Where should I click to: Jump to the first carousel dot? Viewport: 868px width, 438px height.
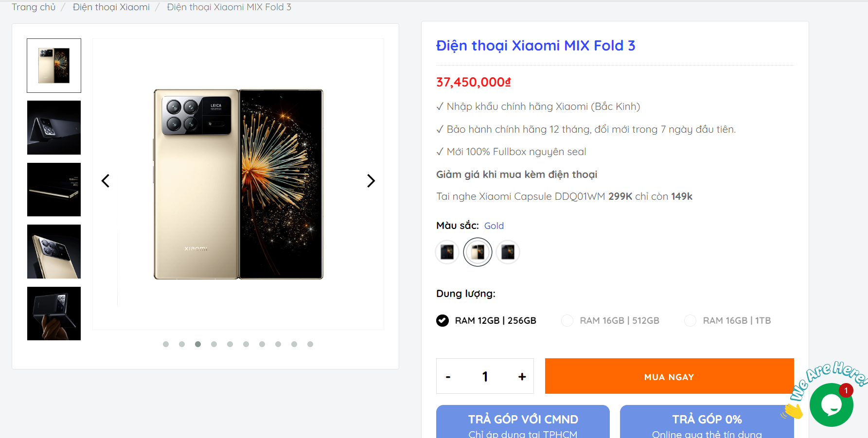(166, 344)
